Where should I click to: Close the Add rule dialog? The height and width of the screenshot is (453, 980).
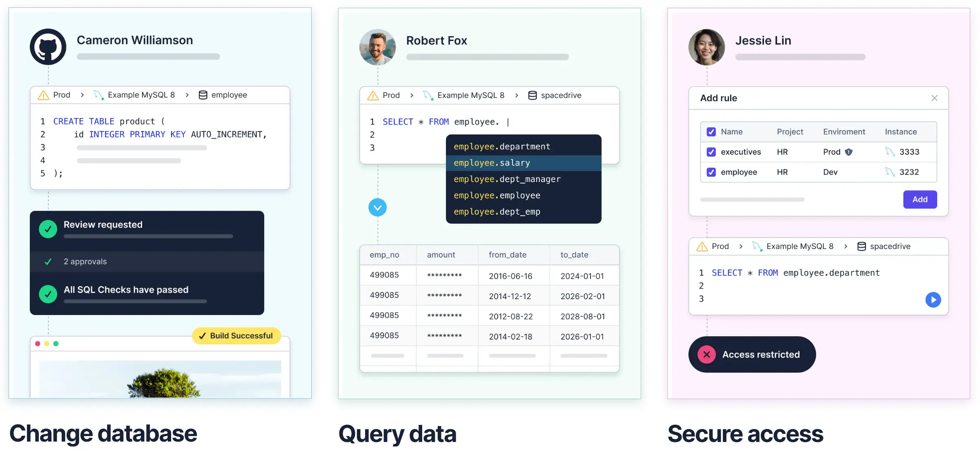tap(934, 98)
